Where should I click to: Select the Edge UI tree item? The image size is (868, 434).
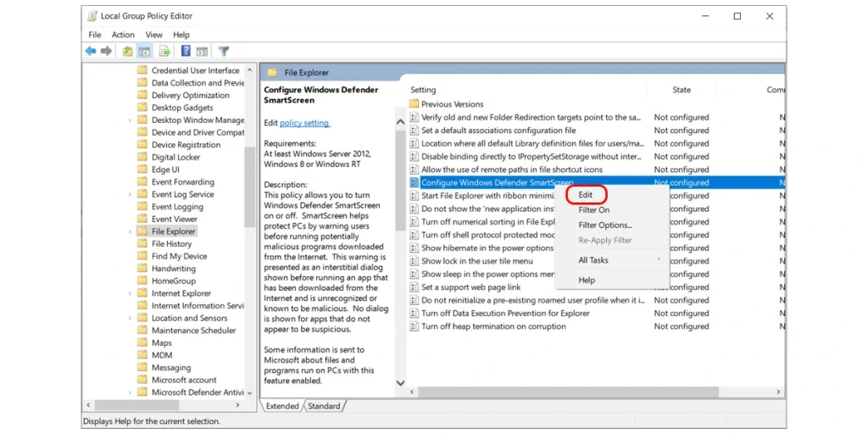pyautogui.click(x=165, y=170)
